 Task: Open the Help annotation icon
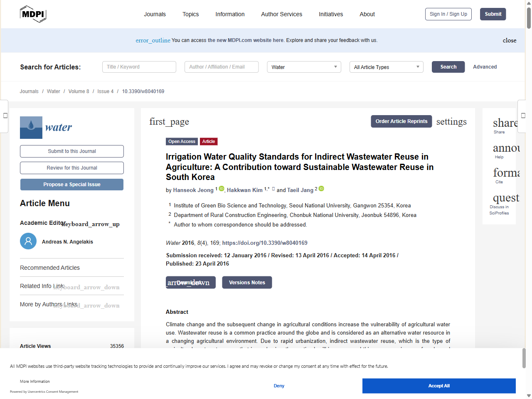click(505, 148)
